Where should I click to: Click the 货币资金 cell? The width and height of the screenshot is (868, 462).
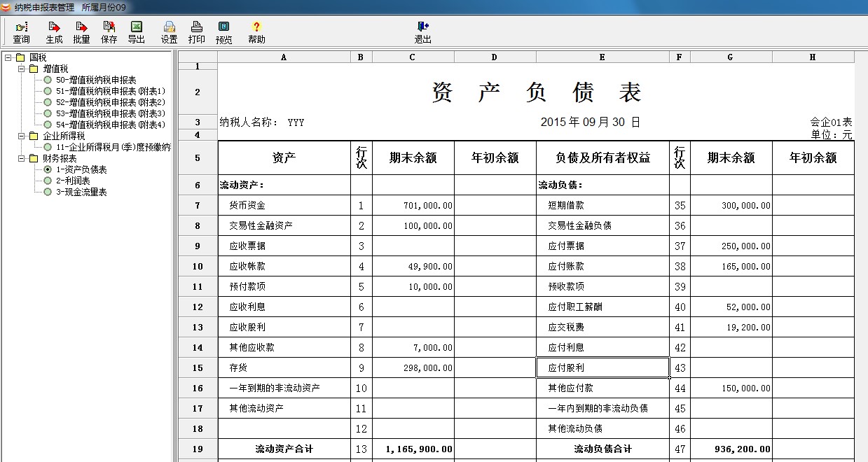[284, 205]
